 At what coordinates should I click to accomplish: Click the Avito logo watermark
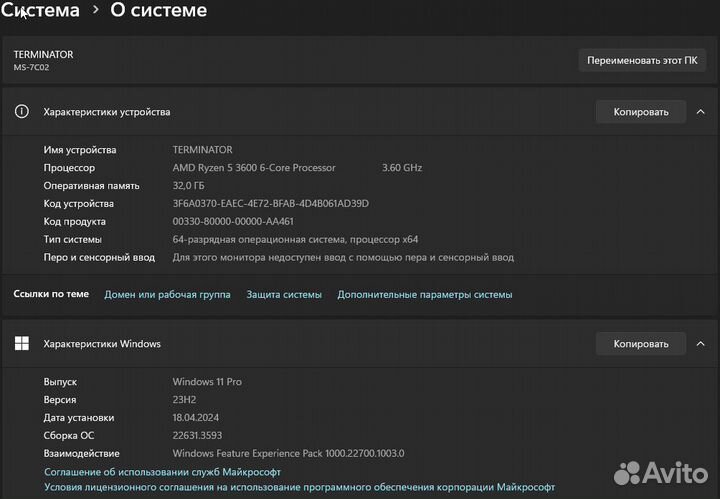click(659, 471)
